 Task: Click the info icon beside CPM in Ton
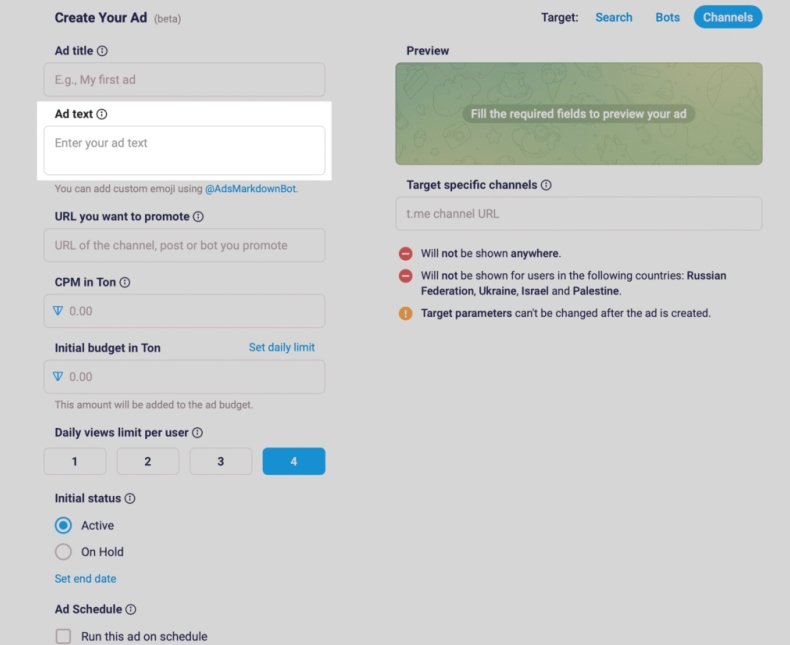click(x=125, y=283)
